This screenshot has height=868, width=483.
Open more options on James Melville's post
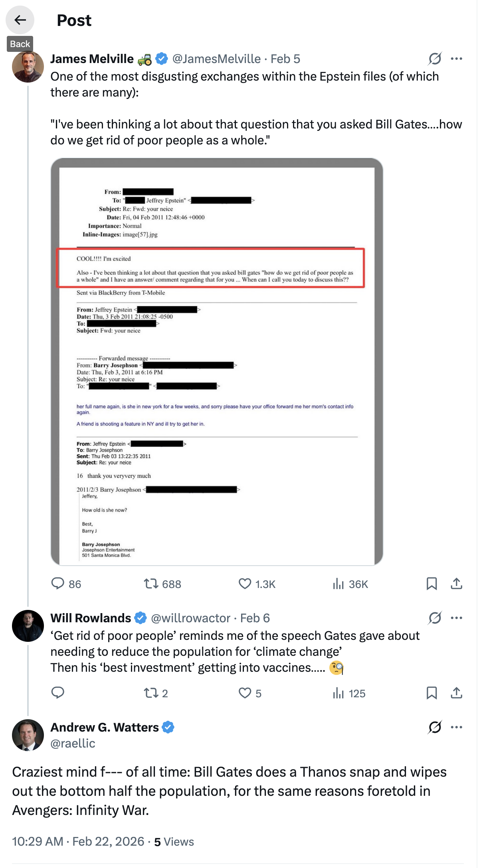[456, 59]
